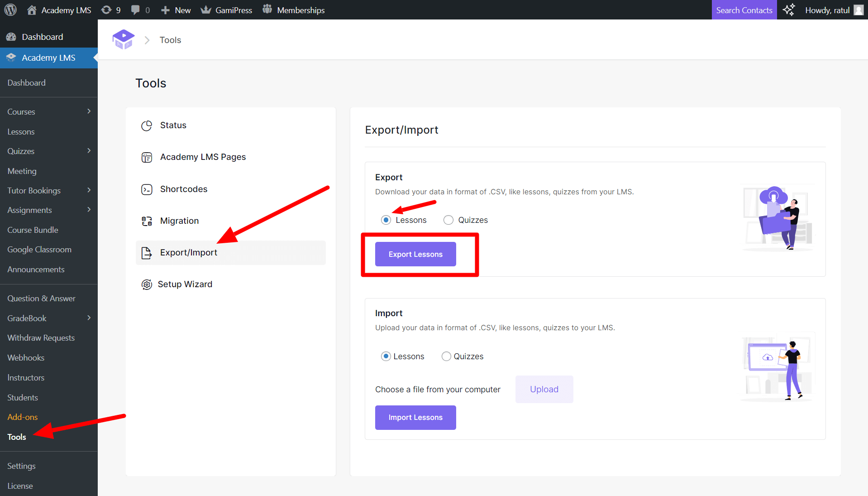Open Academy LMS Pages
Screen dimensions: 868x496
click(203, 157)
